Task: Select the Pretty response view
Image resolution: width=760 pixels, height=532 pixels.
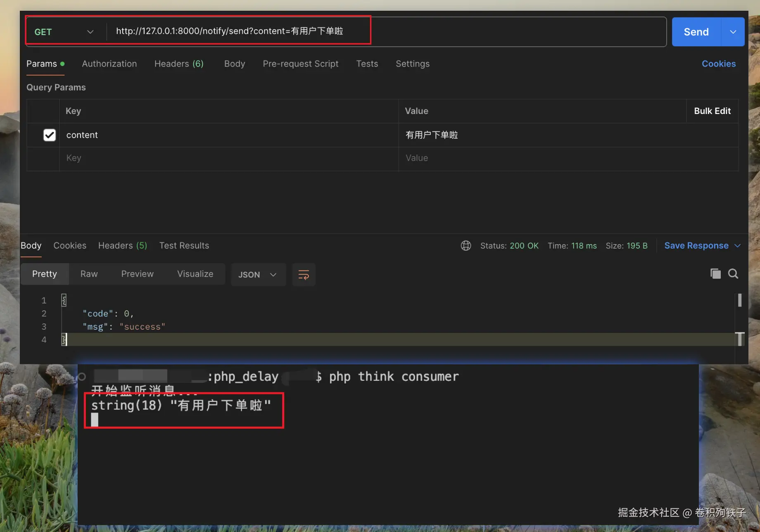Action: pos(45,274)
